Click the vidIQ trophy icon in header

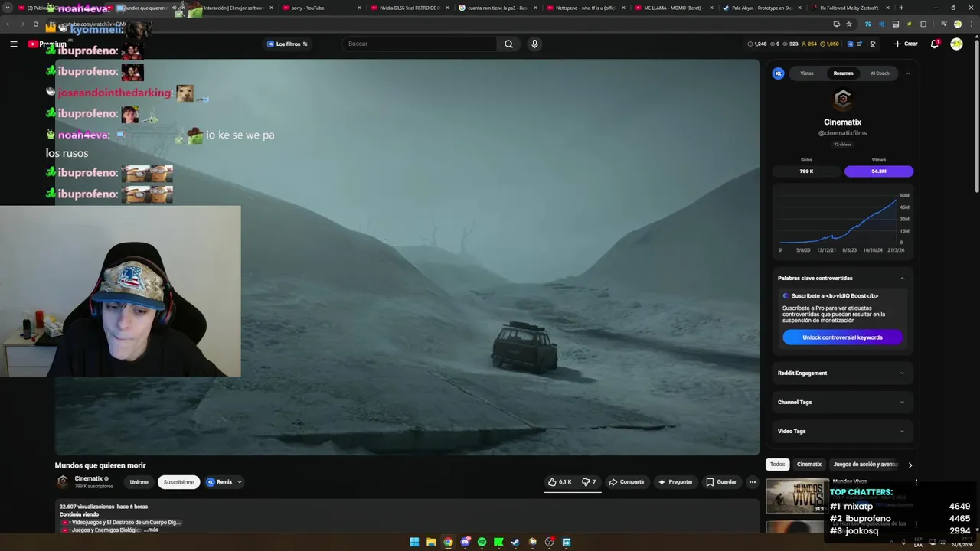pos(872,44)
